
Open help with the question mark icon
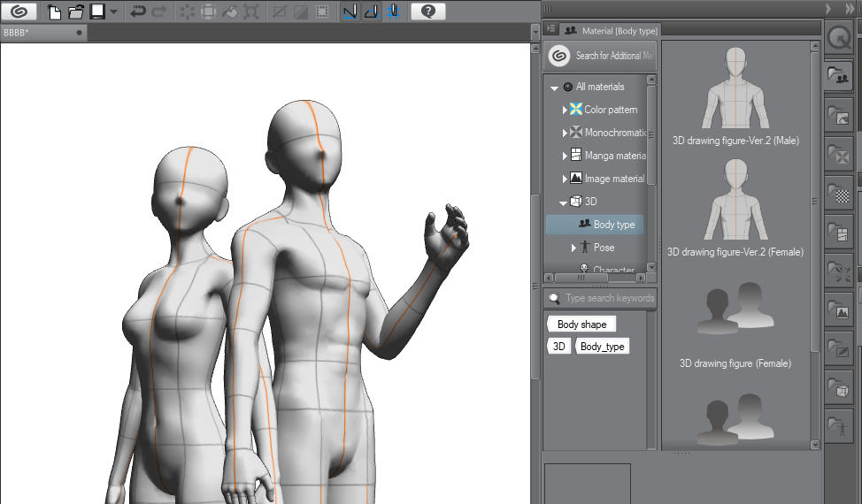coord(427,11)
